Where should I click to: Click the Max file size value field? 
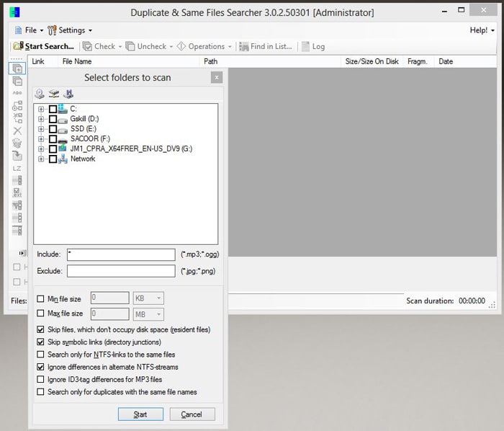(x=110, y=314)
